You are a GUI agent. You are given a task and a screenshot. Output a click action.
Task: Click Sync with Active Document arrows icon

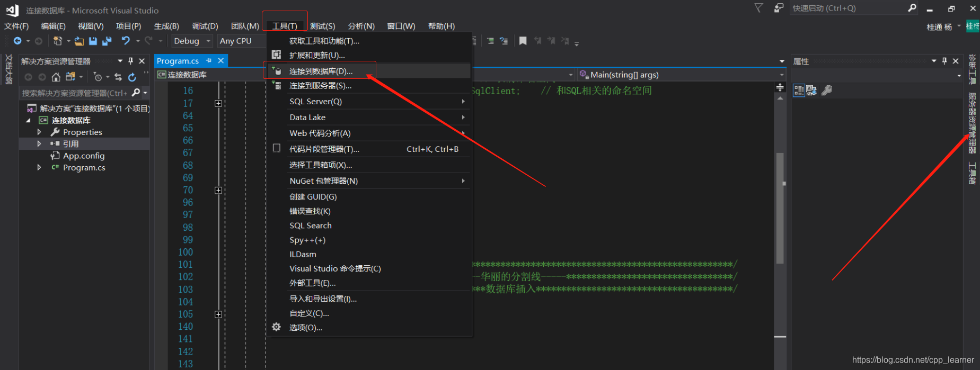(118, 77)
